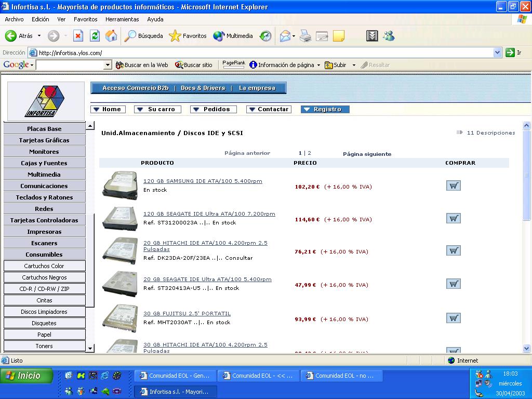532x399 pixels.
Task: Click Buscar en la Web Google button
Action: pos(142,65)
